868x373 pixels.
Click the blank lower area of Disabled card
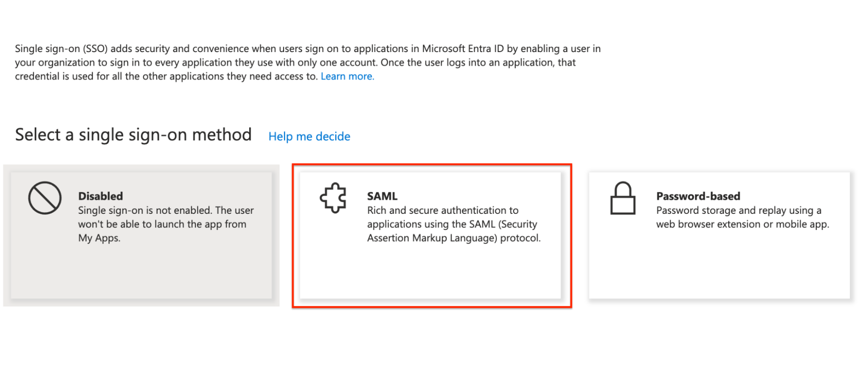[x=141, y=273]
